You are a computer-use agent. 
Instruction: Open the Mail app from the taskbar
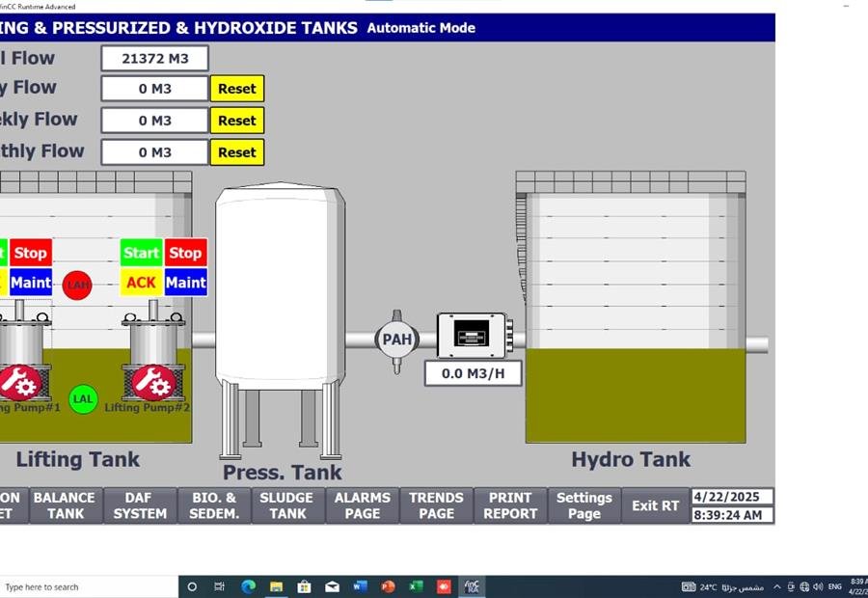pos(332,587)
